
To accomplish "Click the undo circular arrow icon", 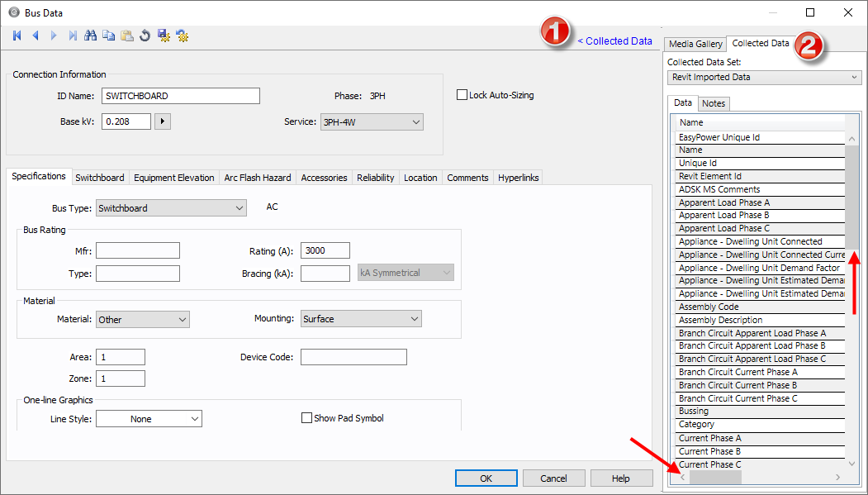I will (x=145, y=36).
